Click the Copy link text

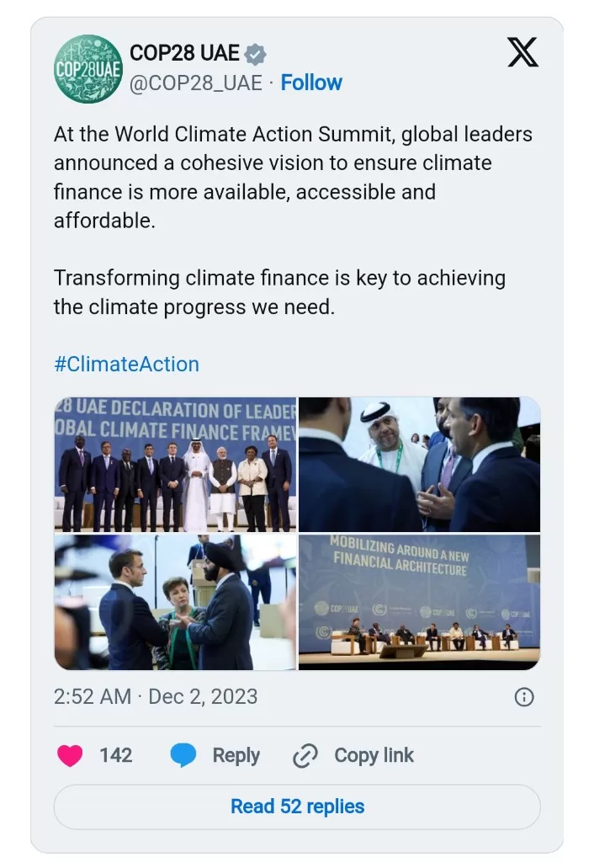pyautogui.click(x=374, y=755)
